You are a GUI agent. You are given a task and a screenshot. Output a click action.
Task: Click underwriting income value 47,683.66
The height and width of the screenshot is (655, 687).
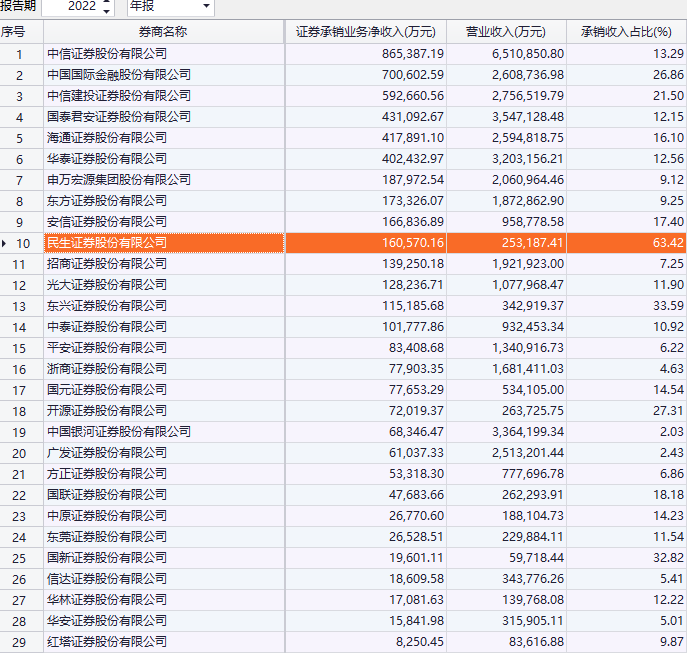[x=416, y=495]
